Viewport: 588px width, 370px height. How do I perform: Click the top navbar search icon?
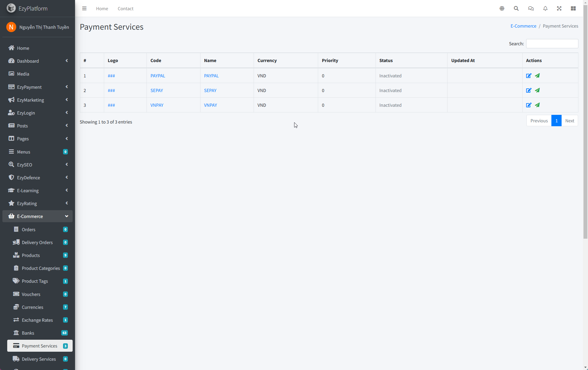516,8
